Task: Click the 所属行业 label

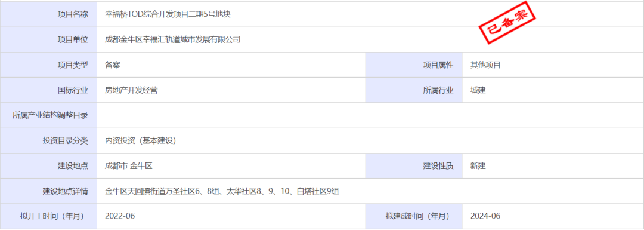Action: pyautogui.click(x=438, y=90)
